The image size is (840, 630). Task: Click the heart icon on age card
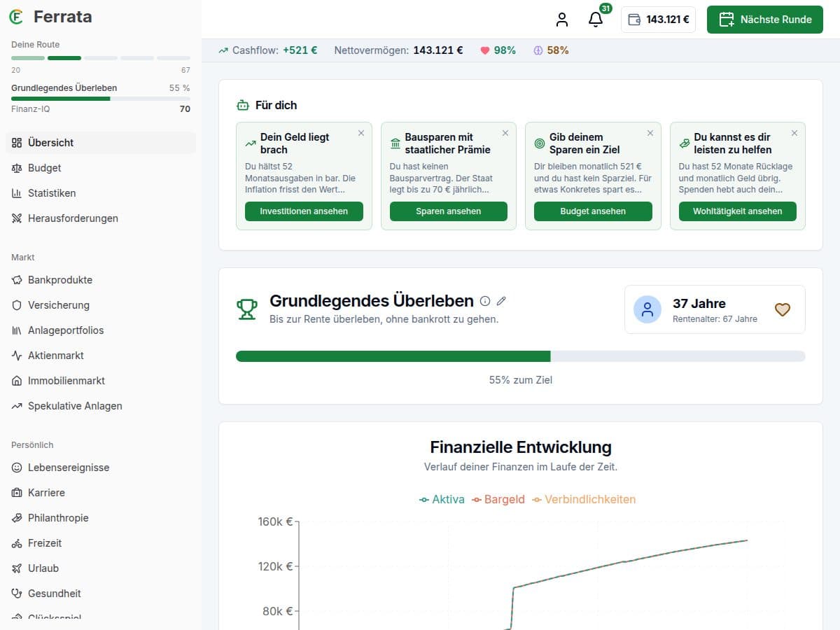tap(782, 309)
